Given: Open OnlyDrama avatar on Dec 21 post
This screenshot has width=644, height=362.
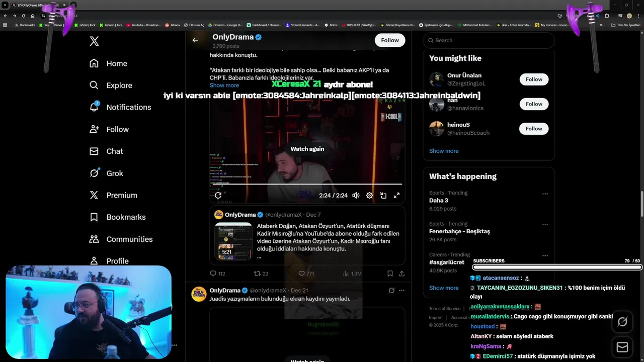Looking at the screenshot, I should (199, 294).
